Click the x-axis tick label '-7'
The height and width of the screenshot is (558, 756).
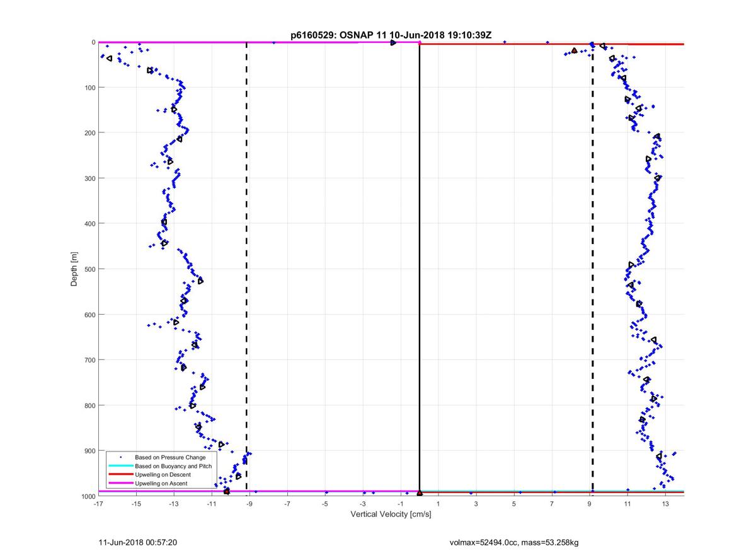coord(287,504)
